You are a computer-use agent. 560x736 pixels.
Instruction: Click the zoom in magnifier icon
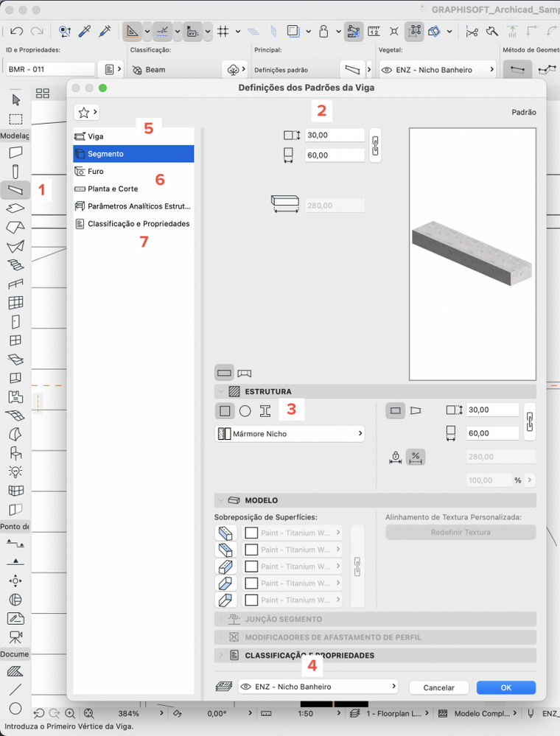70,713
